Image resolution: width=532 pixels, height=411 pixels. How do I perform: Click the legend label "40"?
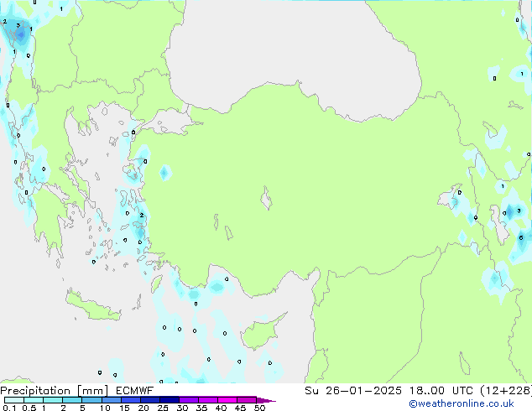pyautogui.click(x=221, y=408)
